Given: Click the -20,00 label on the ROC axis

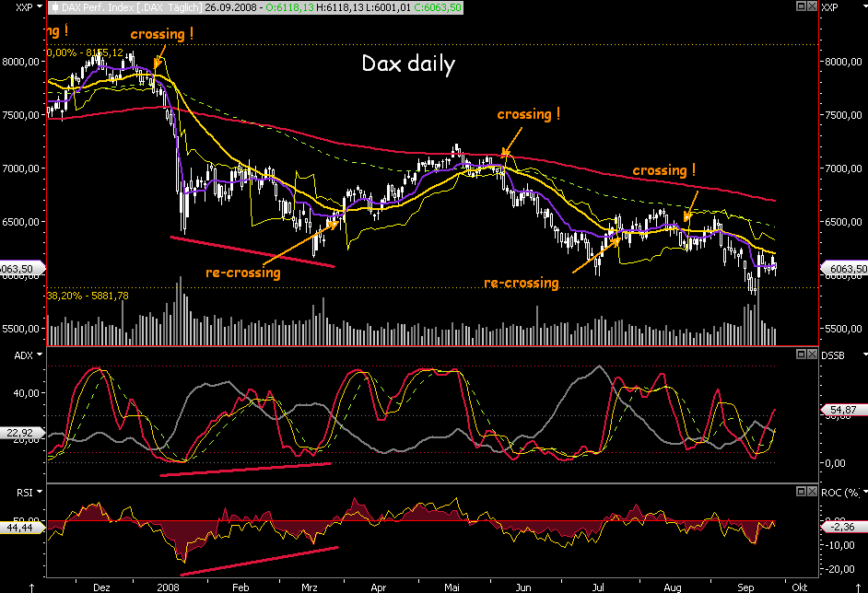Looking at the screenshot, I should 839,569.
